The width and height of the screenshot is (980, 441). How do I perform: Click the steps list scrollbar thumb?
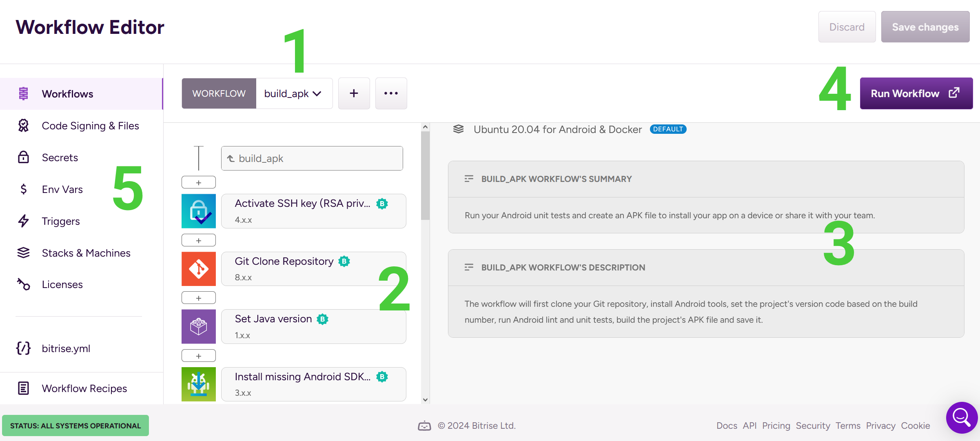pos(426,175)
